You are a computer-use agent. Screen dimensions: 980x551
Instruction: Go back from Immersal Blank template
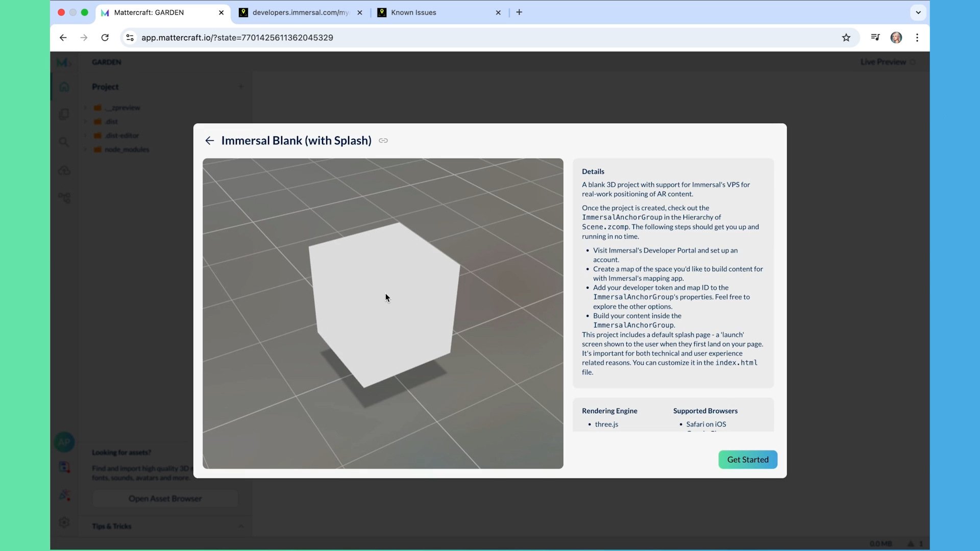point(210,141)
